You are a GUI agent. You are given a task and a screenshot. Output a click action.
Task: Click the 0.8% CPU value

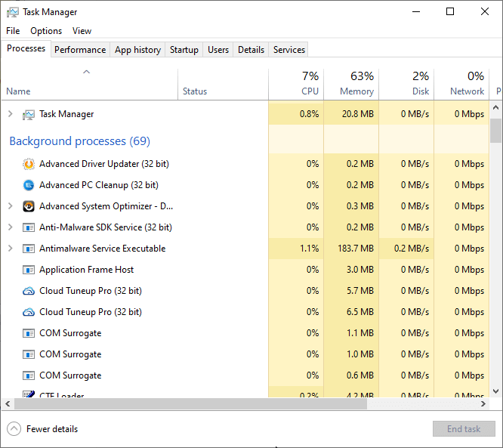click(309, 114)
